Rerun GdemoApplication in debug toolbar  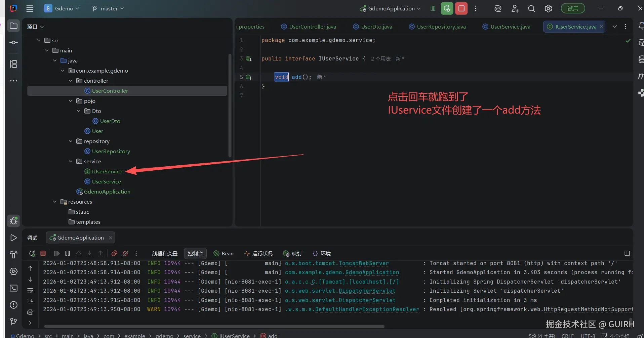(x=32, y=253)
